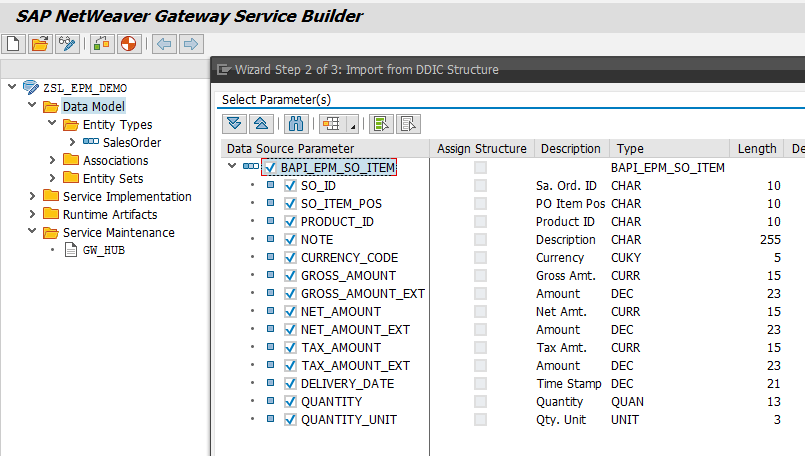This screenshot has height=456, width=805.
Task: Click the Generate runtime objects icon
Action: [x=102, y=44]
